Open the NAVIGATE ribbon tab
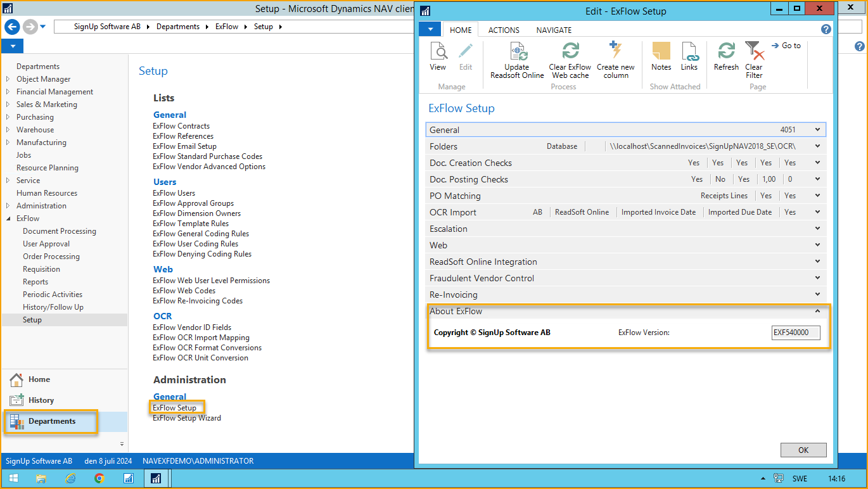 553,30
